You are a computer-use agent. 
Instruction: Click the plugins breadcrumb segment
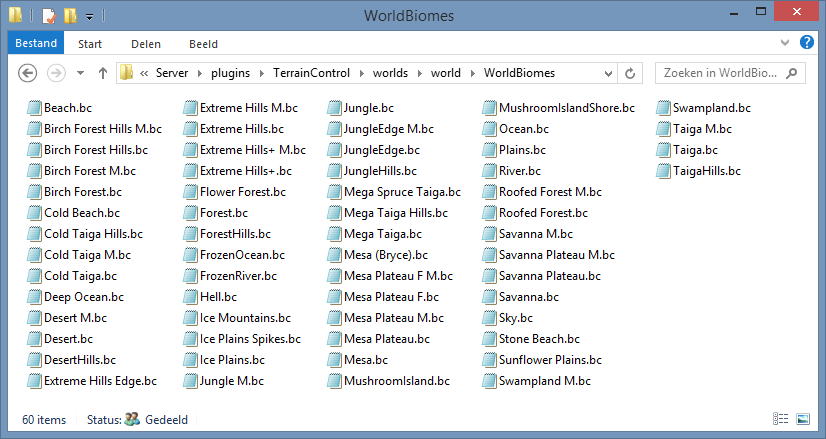click(230, 73)
